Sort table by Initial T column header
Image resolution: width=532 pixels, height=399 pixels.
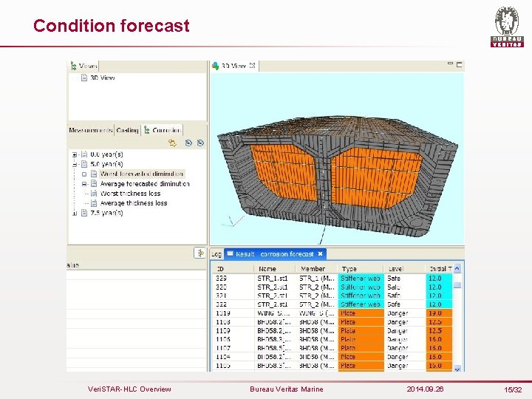pyautogui.click(x=439, y=269)
